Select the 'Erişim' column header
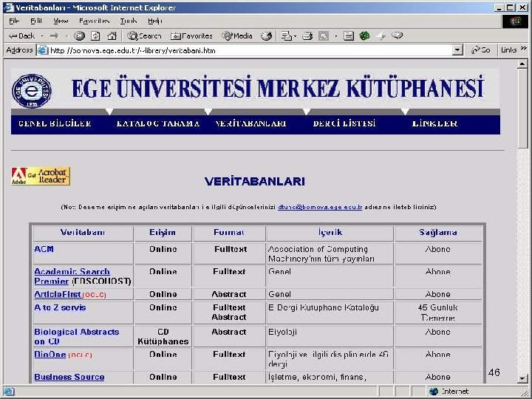The image size is (532, 399). tap(163, 233)
